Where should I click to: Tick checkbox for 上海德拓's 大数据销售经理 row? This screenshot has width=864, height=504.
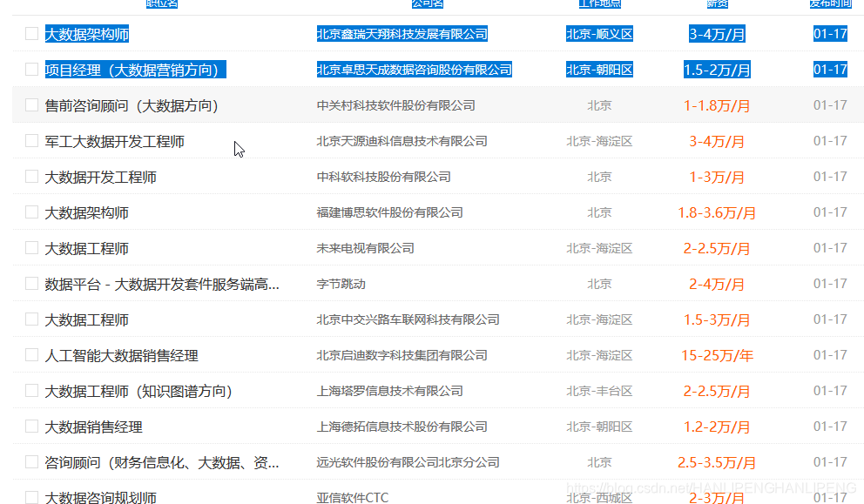32,427
